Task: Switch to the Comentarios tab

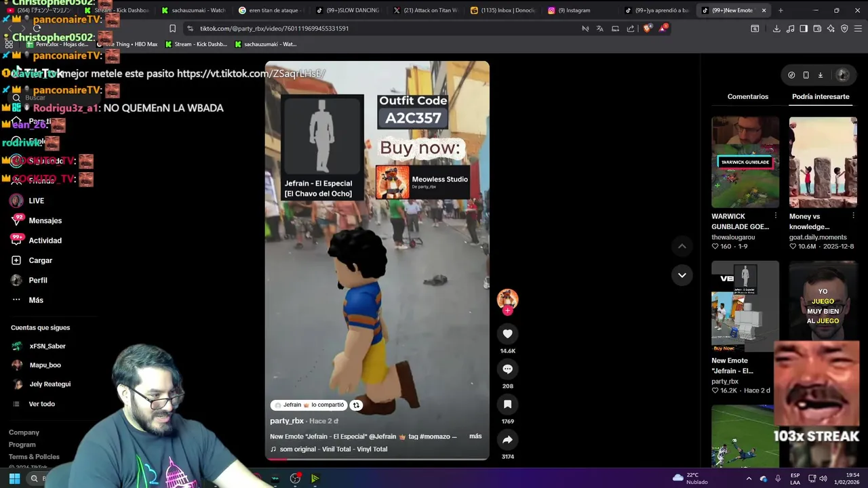Action: click(748, 96)
